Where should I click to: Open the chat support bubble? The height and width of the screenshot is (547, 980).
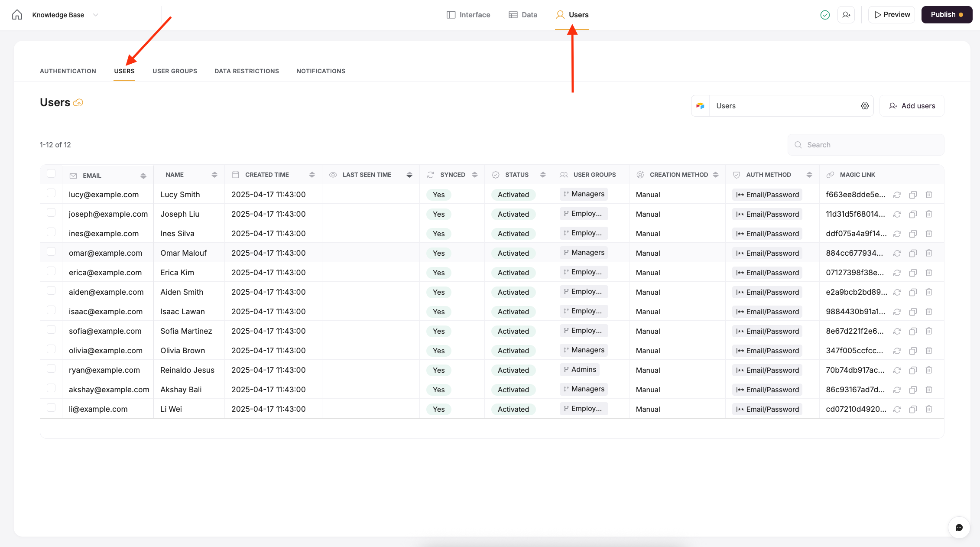point(959,527)
